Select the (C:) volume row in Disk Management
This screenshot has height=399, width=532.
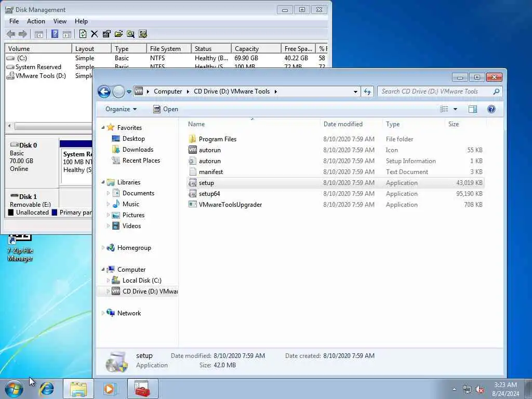pos(166,58)
